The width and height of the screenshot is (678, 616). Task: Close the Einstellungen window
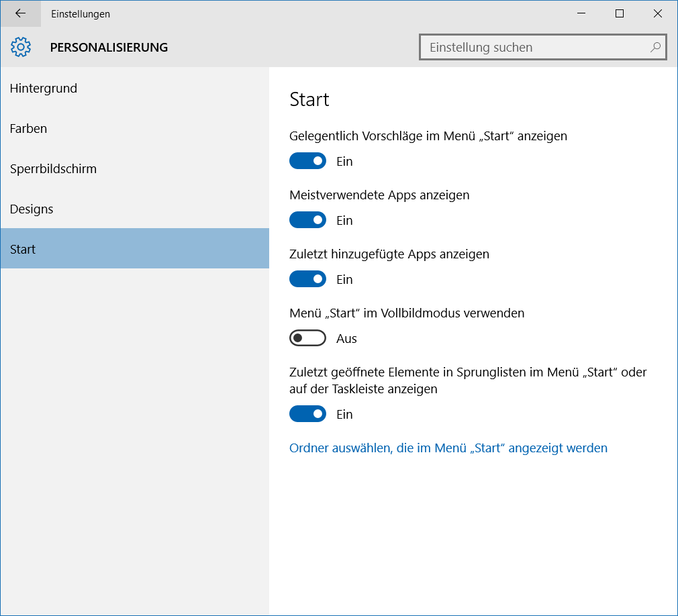click(657, 13)
